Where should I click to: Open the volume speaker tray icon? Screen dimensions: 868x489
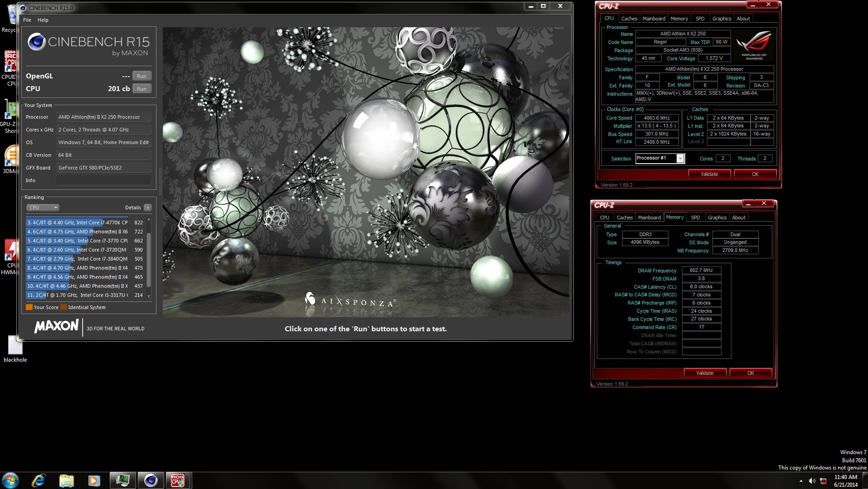(812, 481)
